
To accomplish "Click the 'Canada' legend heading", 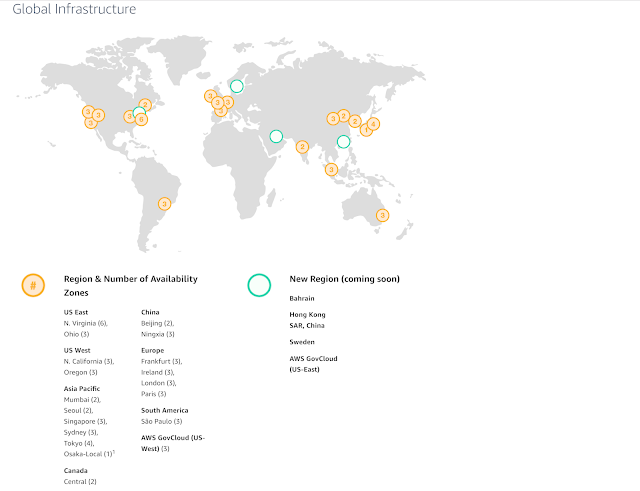I will click(x=76, y=471).
